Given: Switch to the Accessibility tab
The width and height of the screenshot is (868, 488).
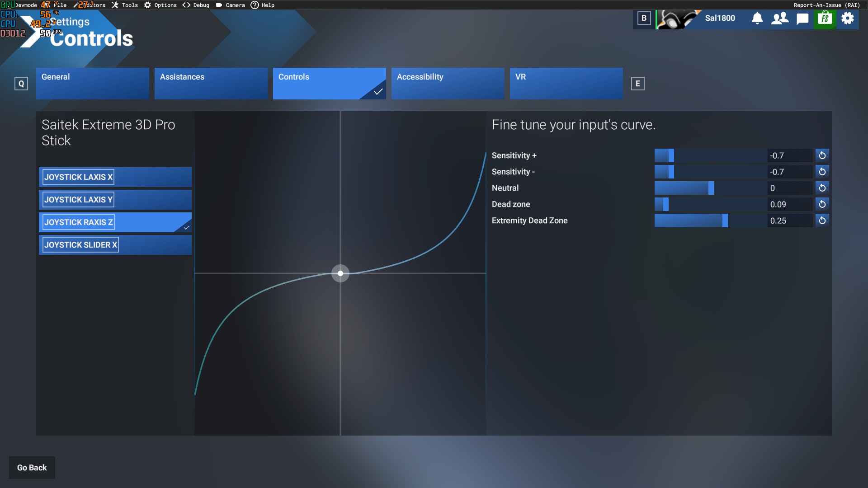Looking at the screenshot, I should click(x=448, y=84).
